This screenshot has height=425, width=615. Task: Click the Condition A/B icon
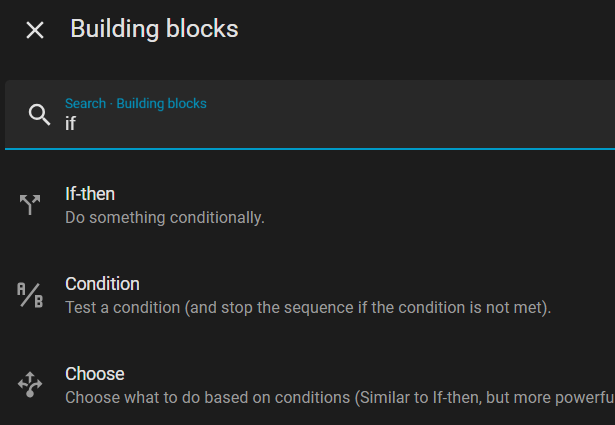coord(30,295)
